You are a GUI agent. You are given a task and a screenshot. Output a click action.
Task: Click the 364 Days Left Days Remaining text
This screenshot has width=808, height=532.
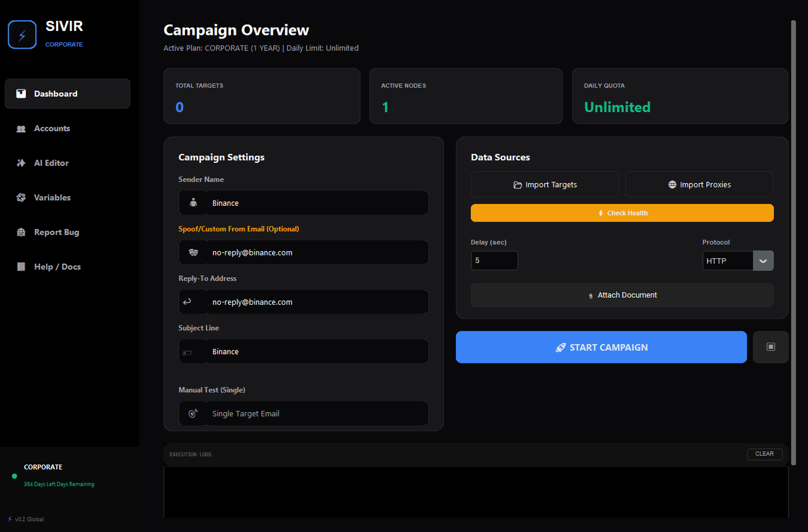pos(59,485)
